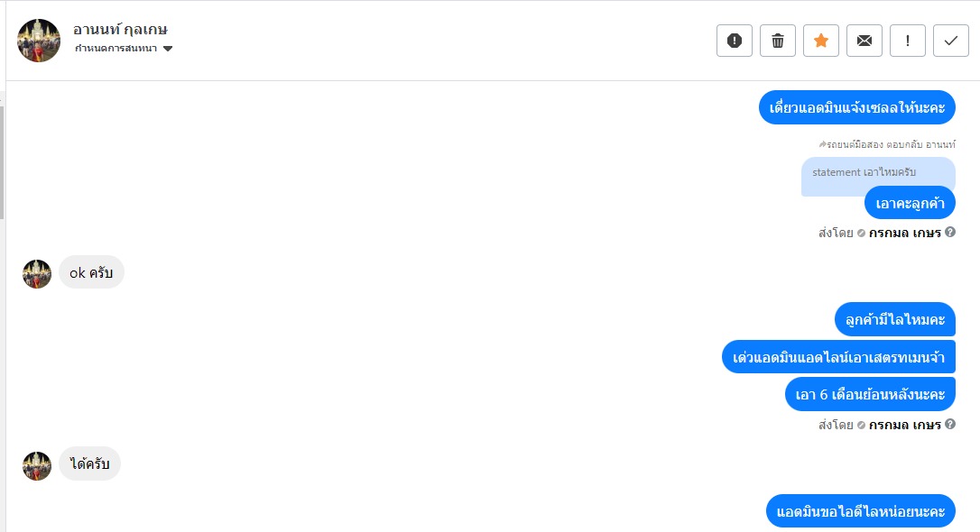Click avatar beside the ได้ครับ message
Screen dimensions: 980x532
click(37, 465)
